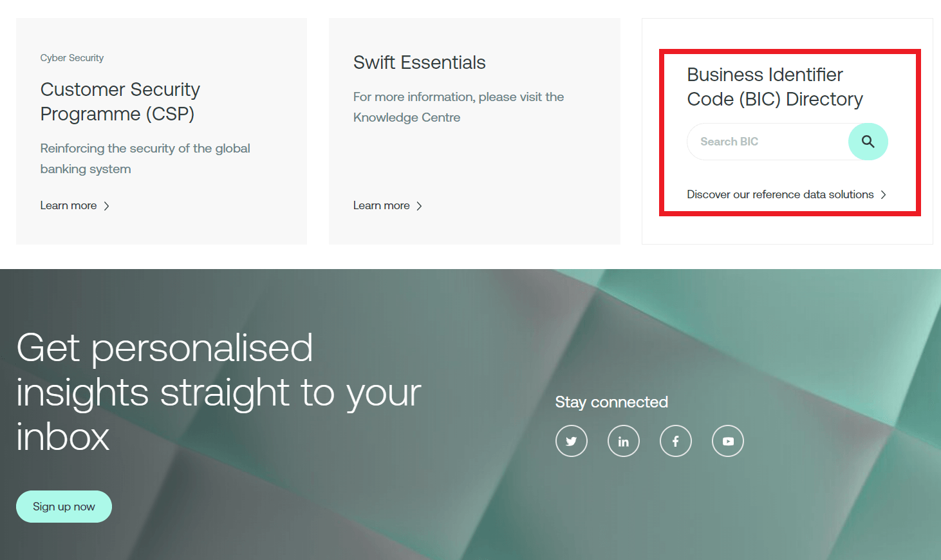Select the Stay connected heading
The image size is (941, 560).
[611, 402]
